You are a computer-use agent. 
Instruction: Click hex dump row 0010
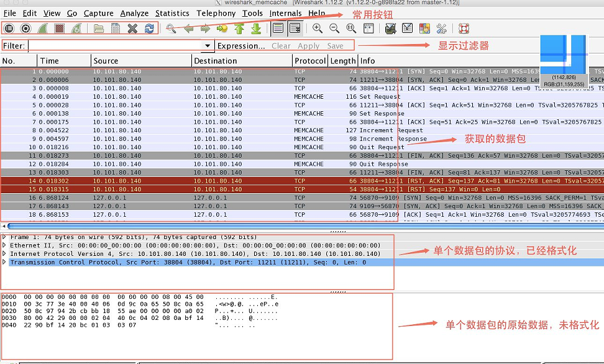coord(140,304)
